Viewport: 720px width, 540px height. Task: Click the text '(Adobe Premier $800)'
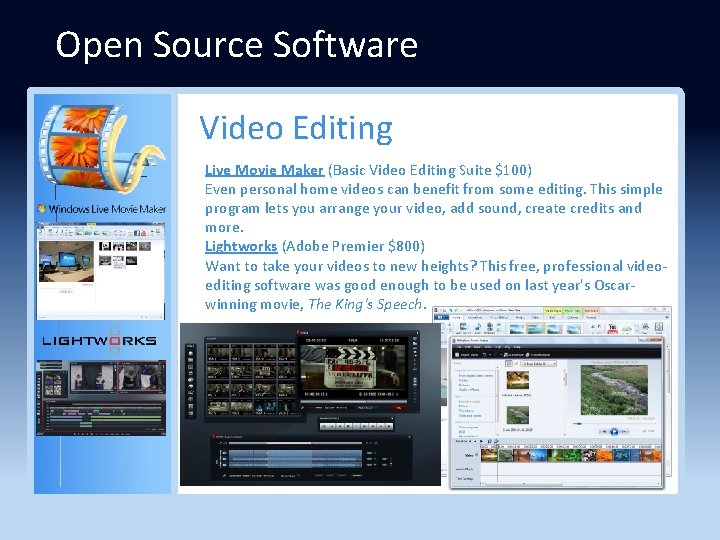(353, 246)
